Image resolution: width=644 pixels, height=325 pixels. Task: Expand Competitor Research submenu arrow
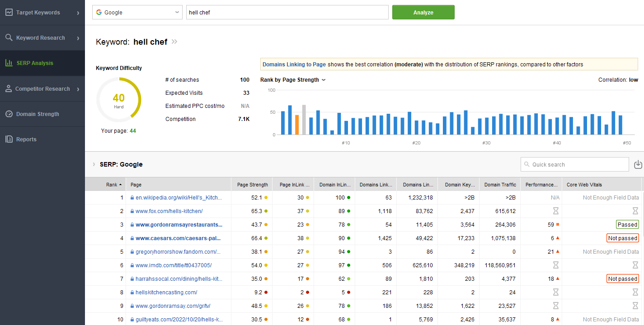pyautogui.click(x=78, y=89)
